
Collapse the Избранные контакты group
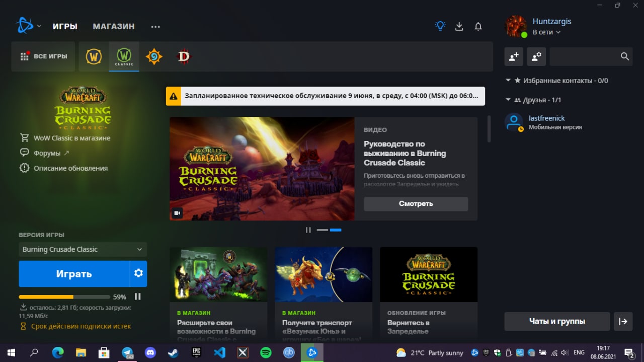pos(508,81)
